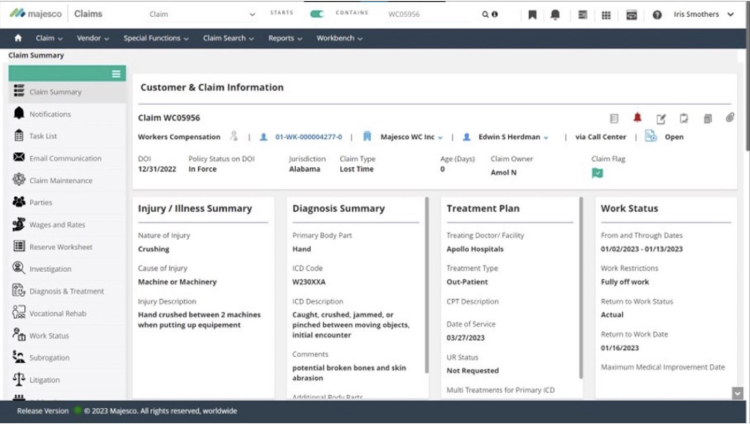Click the green Release Version indicator
This screenshot has height=424, width=750.
tap(77, 411)
